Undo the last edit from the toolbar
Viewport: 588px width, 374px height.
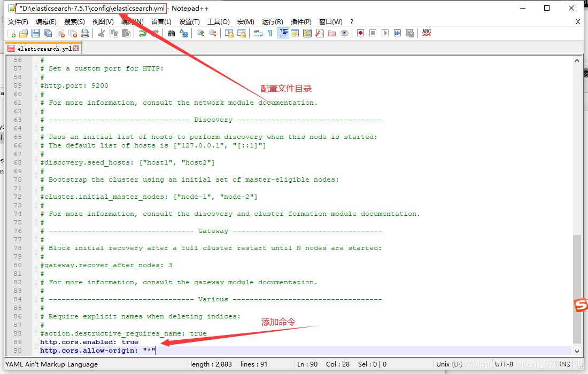[x=142, y=33]
